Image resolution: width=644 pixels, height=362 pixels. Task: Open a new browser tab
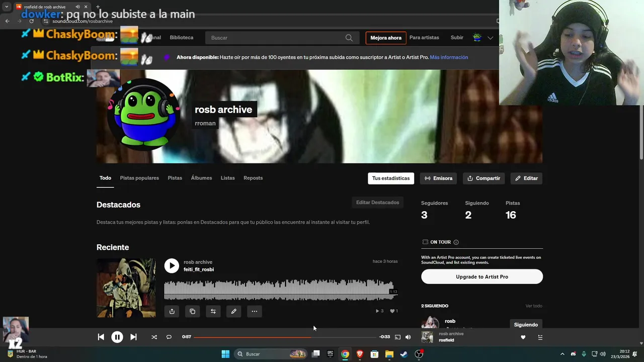click(x=98, y=7)
